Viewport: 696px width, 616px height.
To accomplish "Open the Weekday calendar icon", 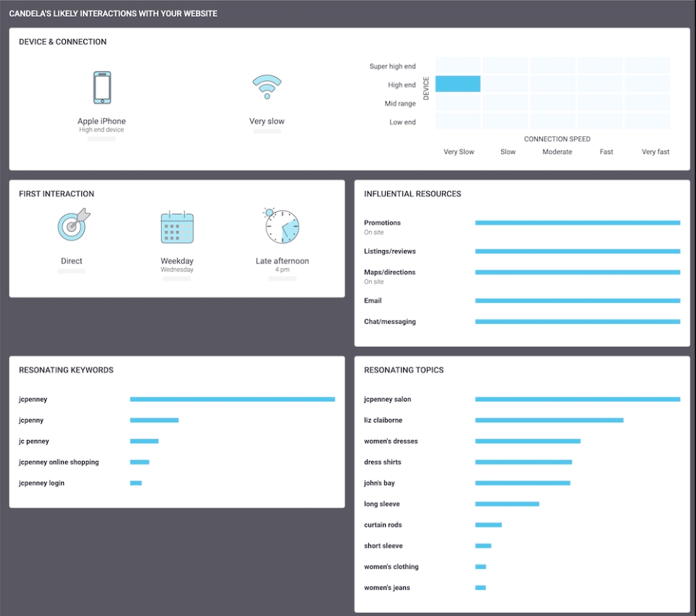I will click(177, 227).
